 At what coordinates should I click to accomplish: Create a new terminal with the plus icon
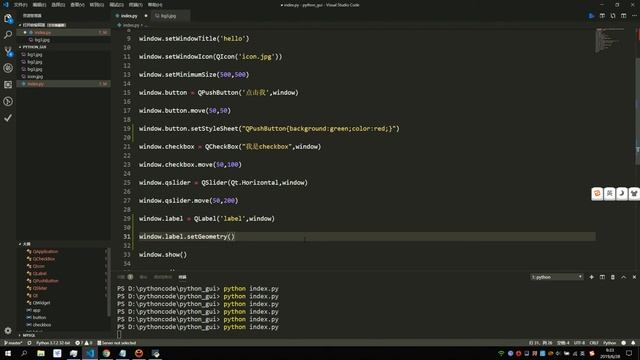[591, 277]
